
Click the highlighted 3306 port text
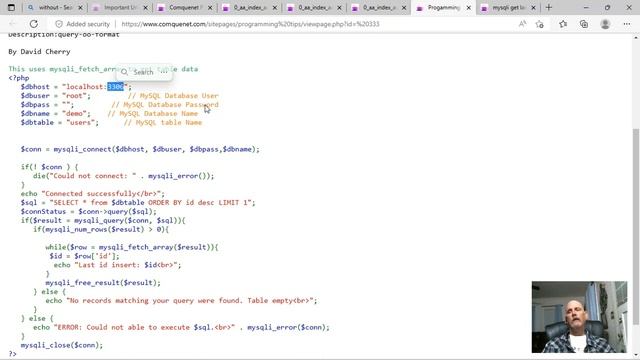(116, 87)
